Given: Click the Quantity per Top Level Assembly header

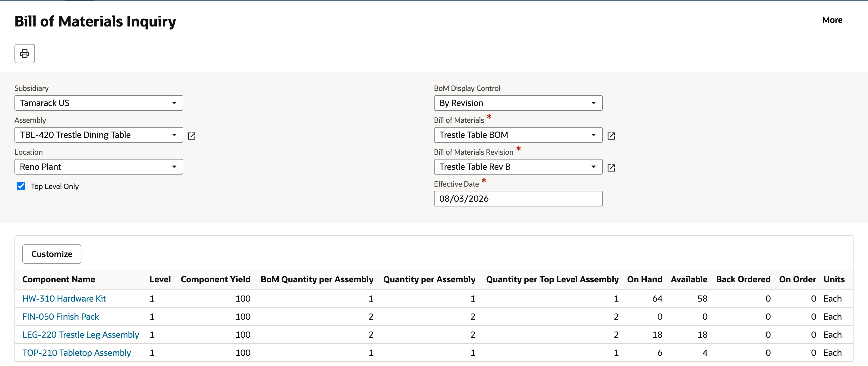Looking at the screenshot, I should (x=552, y=279).
